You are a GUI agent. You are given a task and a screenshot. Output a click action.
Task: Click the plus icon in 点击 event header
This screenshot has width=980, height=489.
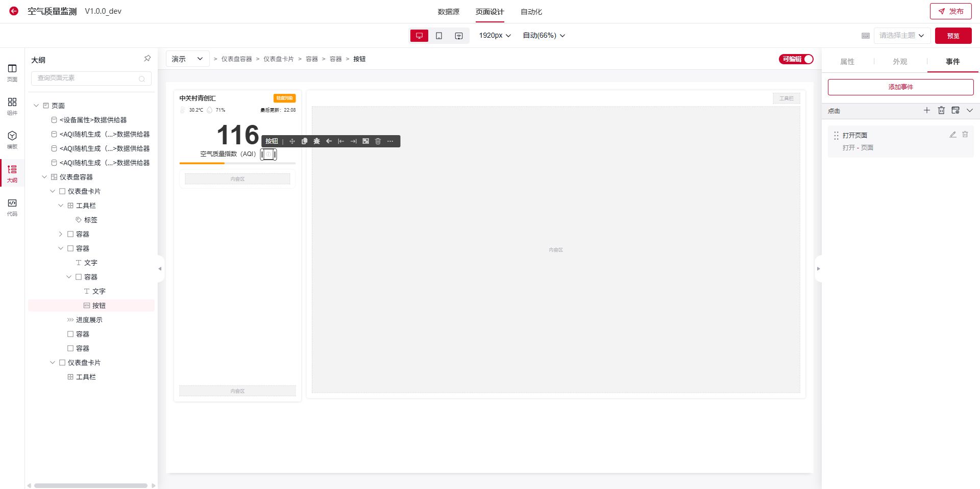927,110
